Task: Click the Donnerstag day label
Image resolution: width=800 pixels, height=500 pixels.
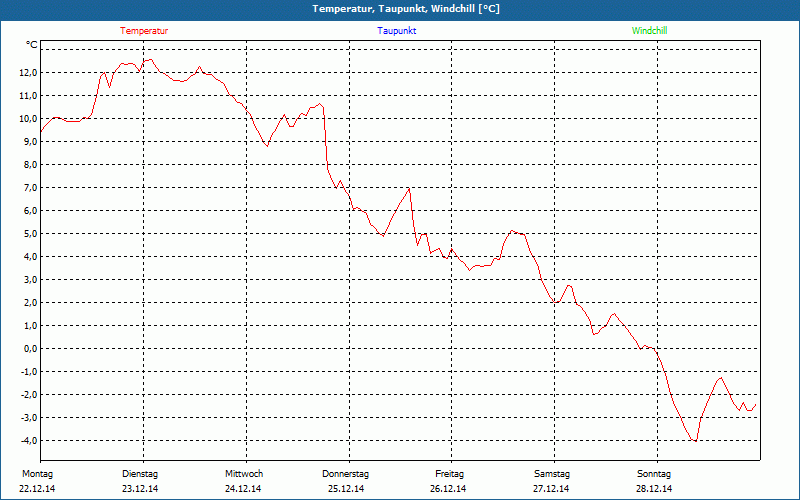Action: (x=345, y=474)
